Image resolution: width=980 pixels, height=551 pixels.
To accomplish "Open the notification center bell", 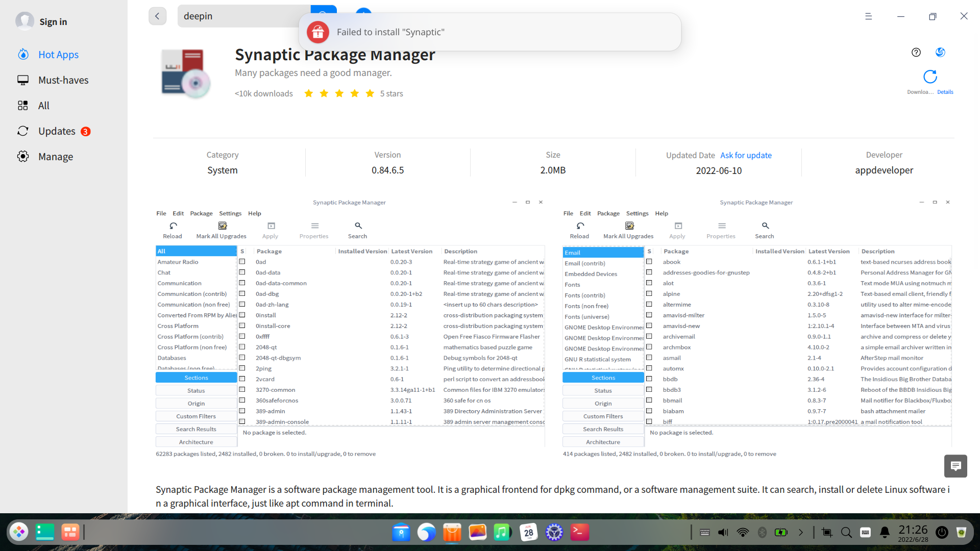I will (885, 533).
